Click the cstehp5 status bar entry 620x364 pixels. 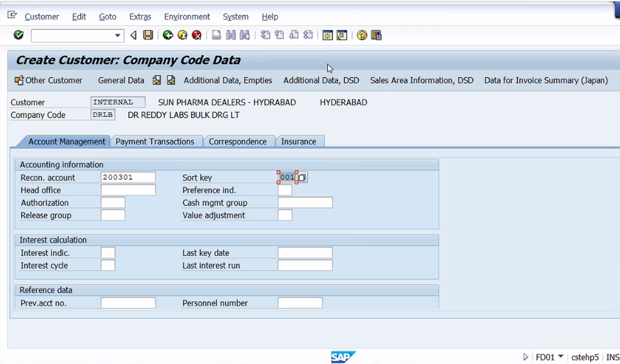click(x=585, y=357)
